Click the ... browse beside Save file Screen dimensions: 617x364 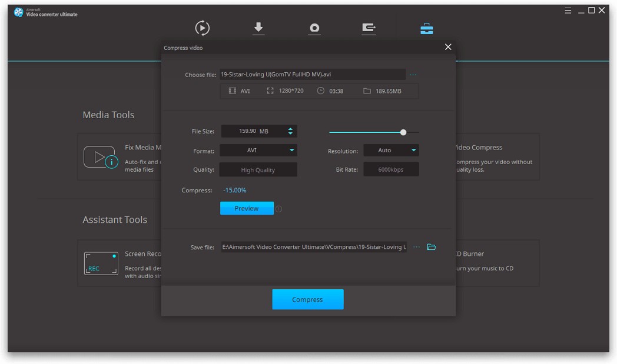point(417,246)
